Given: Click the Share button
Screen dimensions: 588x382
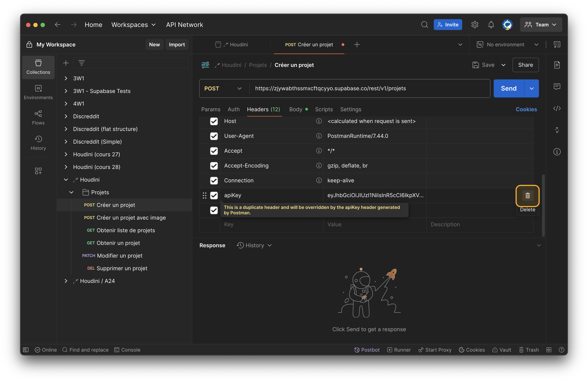Looking at the screenshot, I should click(x=525, y=65).
